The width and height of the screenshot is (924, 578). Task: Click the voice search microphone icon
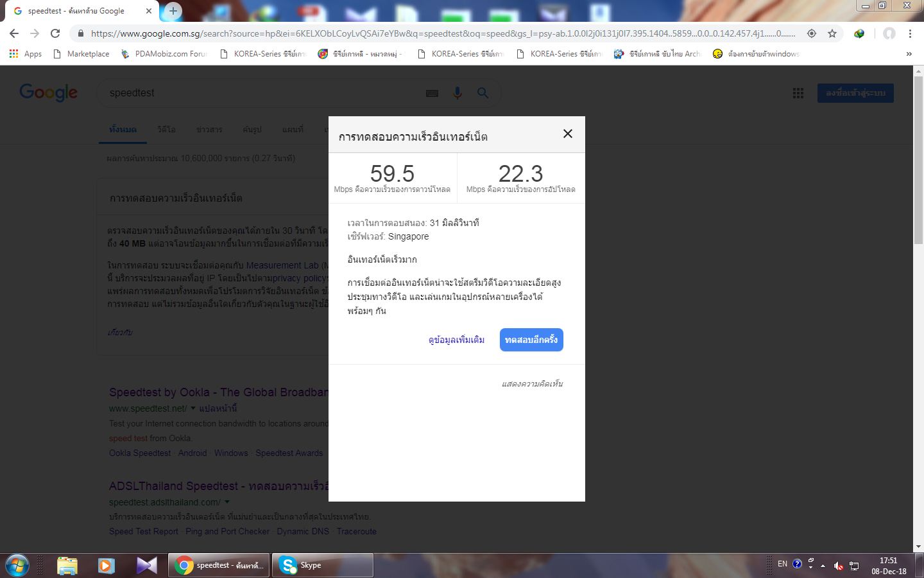pyautogui.click(x=458, y=93)
